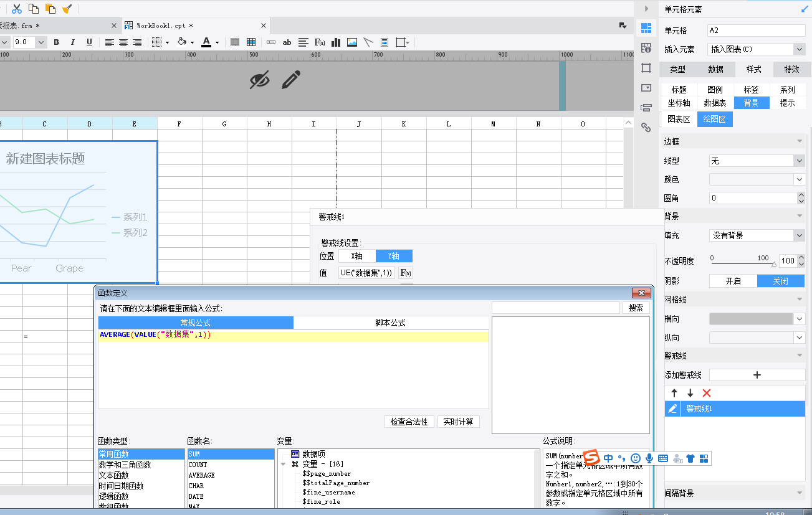Align cell text left
The width and height of the screenshot is (812, 515).
pyautogui.click(x=110, y=42)
